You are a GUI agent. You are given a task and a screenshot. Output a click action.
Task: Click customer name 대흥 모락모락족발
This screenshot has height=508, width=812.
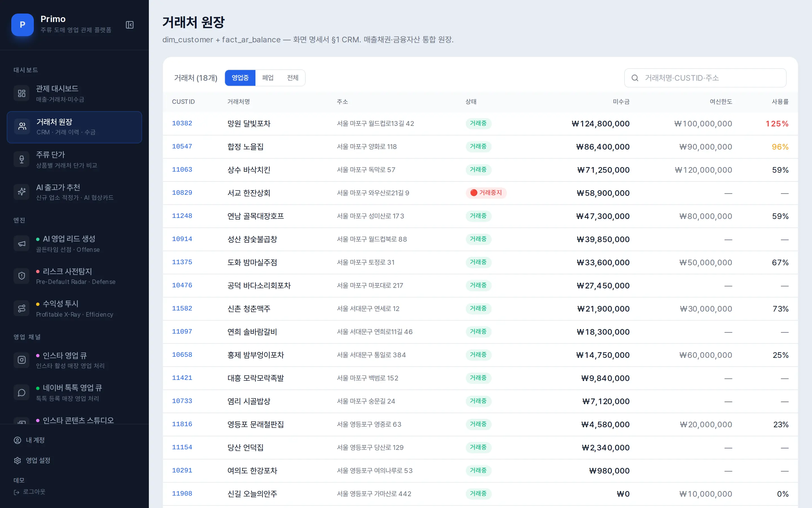[256, 378]
